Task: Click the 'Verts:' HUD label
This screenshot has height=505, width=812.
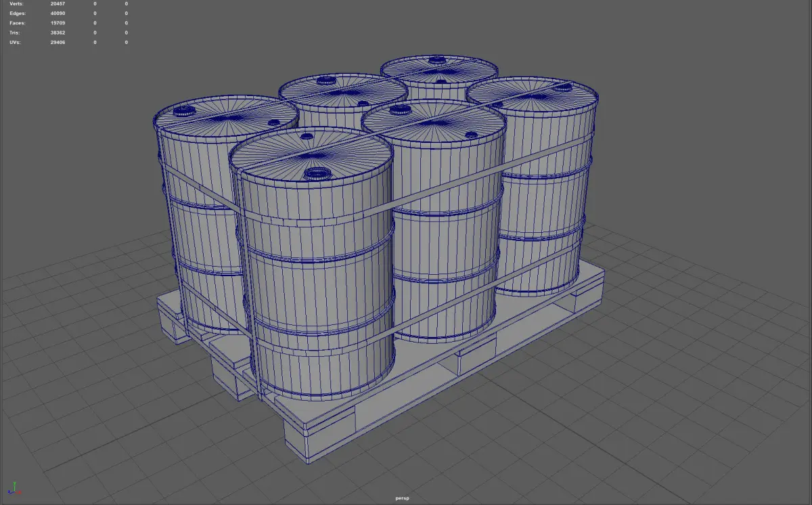Action: (17, 3)
